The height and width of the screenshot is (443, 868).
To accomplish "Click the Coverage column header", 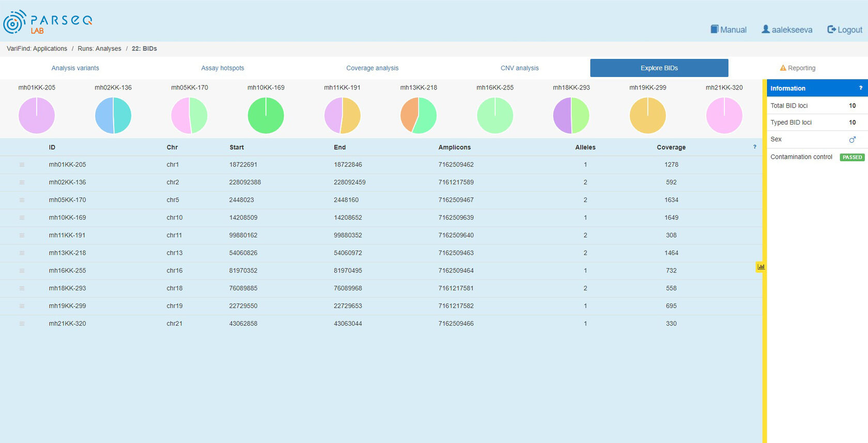I will (671, 147).
